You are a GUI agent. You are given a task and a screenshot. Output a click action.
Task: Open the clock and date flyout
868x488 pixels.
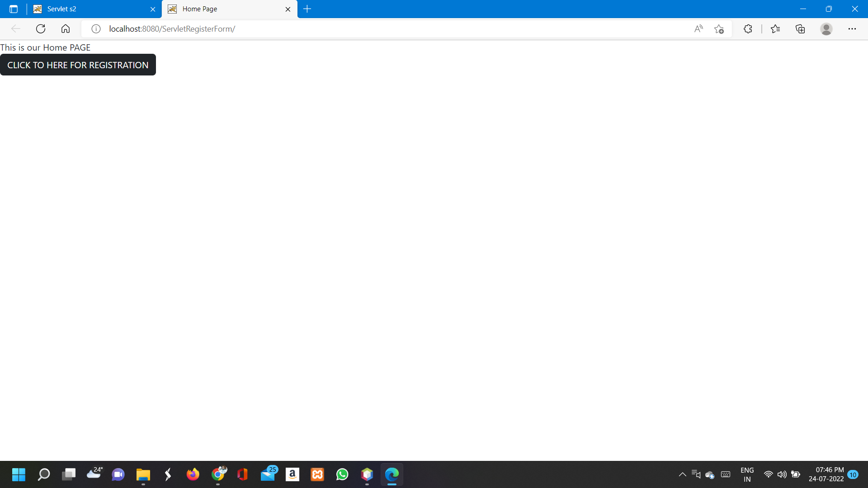tap(826, 474)
